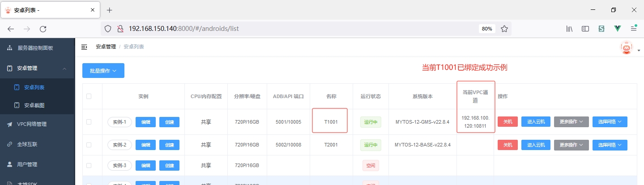The image size is (644, 185).
Task: Click 进入云机 for the T2001 instance
Action: pos(536,145)
